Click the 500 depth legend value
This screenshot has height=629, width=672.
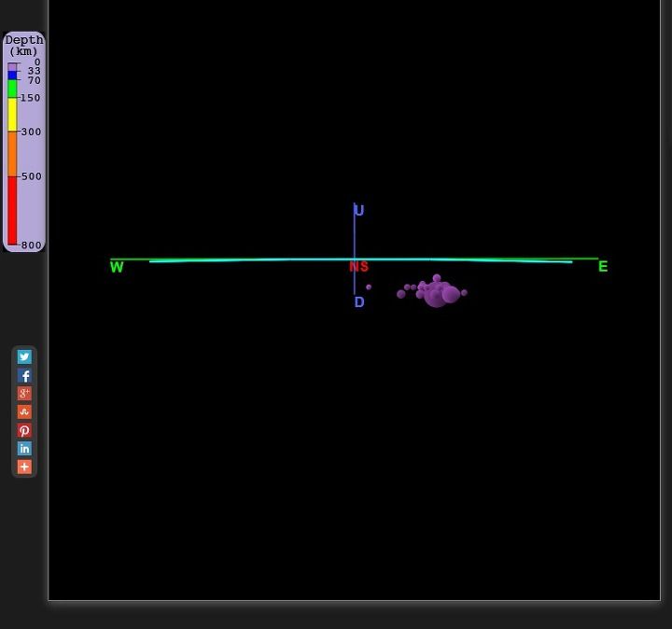(32, 176)
